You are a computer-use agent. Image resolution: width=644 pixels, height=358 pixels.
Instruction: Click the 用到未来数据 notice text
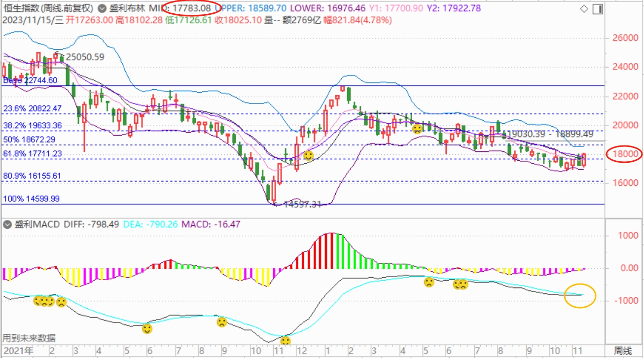pos(29,338)
